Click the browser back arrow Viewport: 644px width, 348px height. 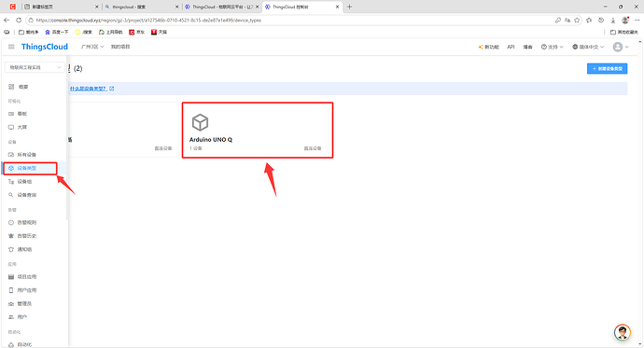click(7, 21)
